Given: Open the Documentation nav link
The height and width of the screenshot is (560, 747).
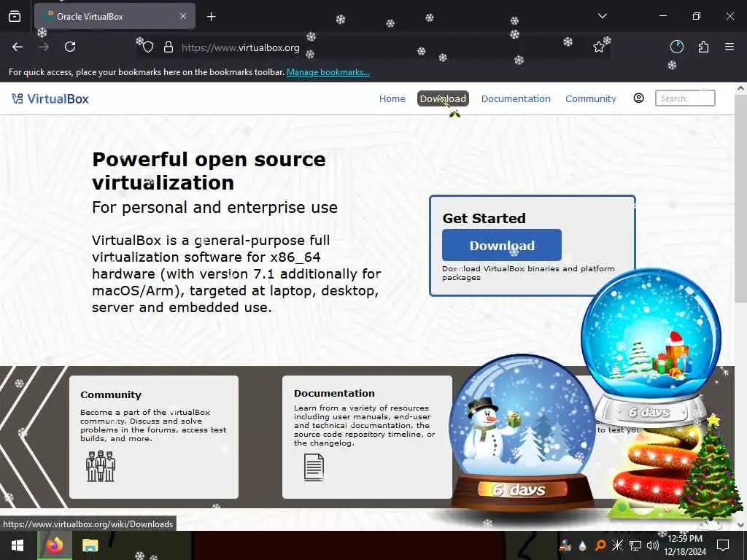Looking at the screenshot, I should (x=516, y=98).
